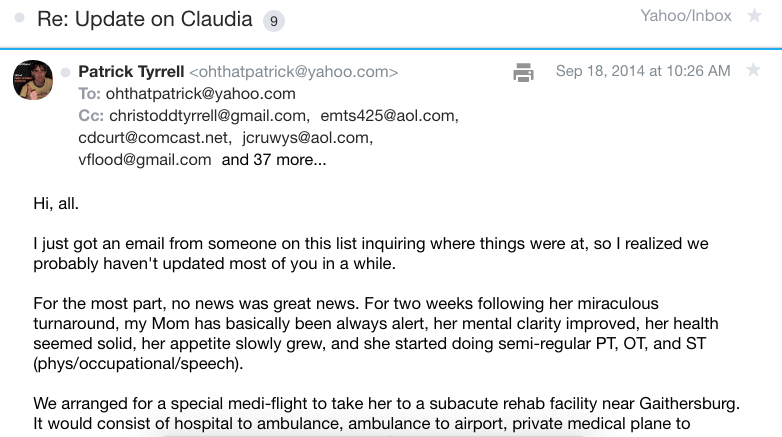The image size is (782, 437).
Task: Click the print icon for this message
Action: point(523,72)
